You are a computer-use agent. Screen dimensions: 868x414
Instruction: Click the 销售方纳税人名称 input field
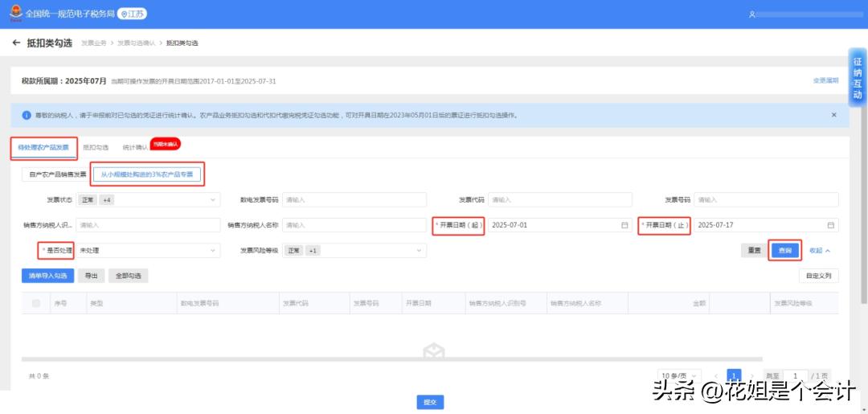pos(354,225)
